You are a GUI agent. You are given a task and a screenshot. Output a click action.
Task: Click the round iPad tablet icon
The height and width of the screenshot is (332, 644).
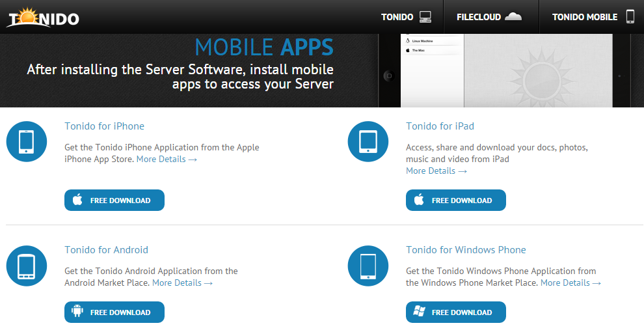pyautogui.click(x=368, y=141)
